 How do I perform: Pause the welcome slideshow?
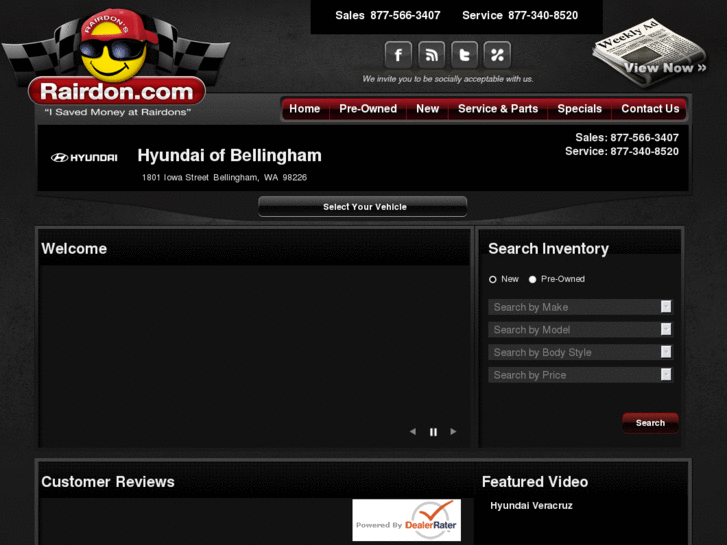(x=433, y=432)
